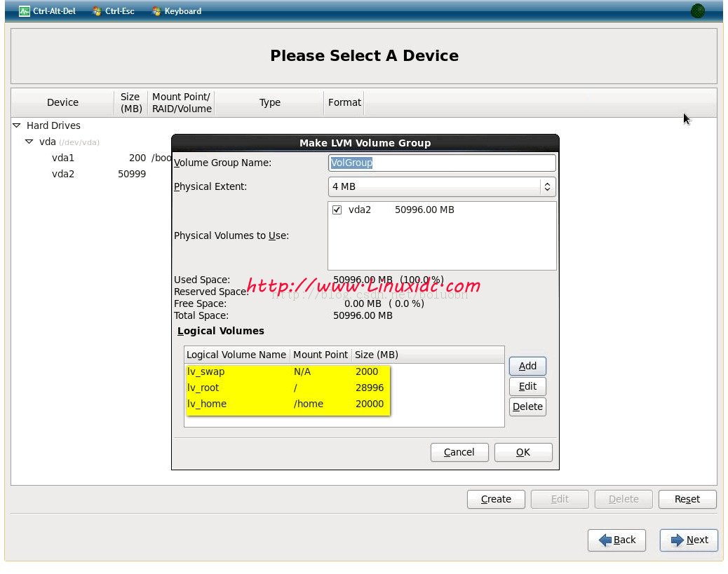Collapse the Hard Drives tree node
Viewport: 728px width, 574px height.
click(17, 125)
